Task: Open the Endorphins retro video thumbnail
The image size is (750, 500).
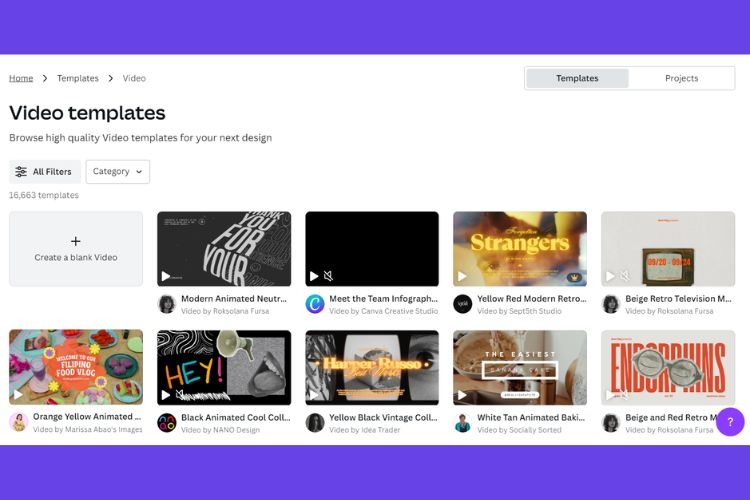Action: (x=668, y=367)
